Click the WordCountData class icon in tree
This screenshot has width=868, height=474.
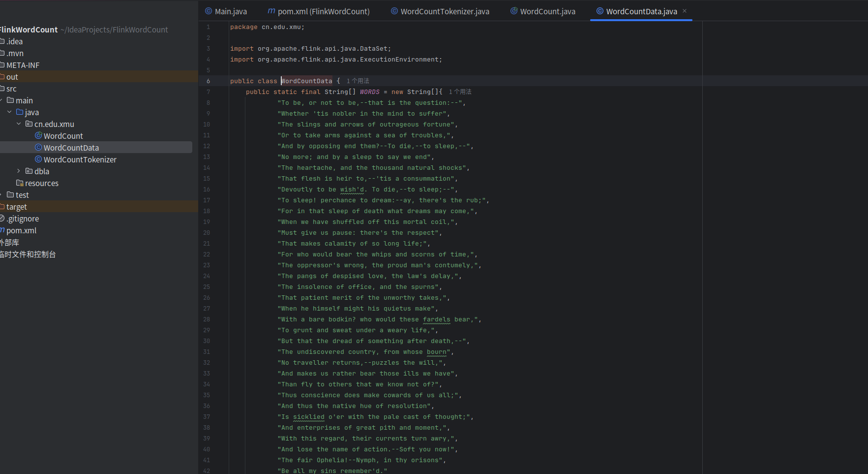pyautogui.click(x=38, y=147)
